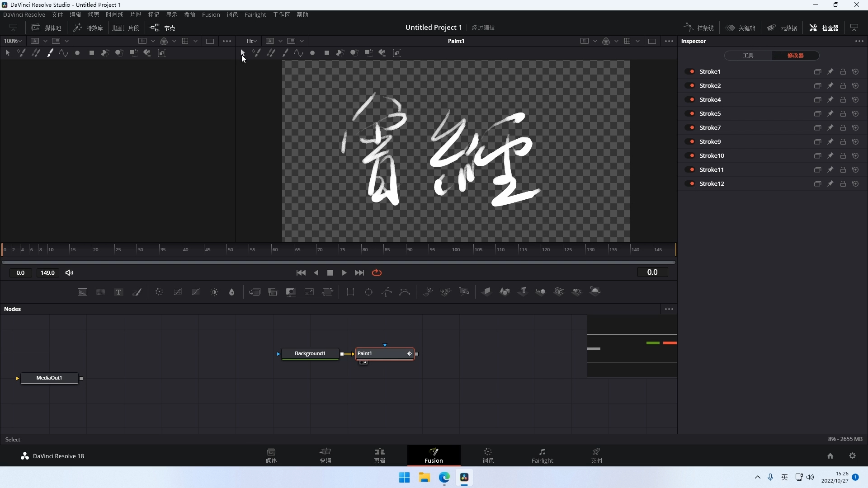The width and height of the screenshot is (868, 488).
Task: Disable the Stroke1 layer toggle
Action: pos(691,71)
